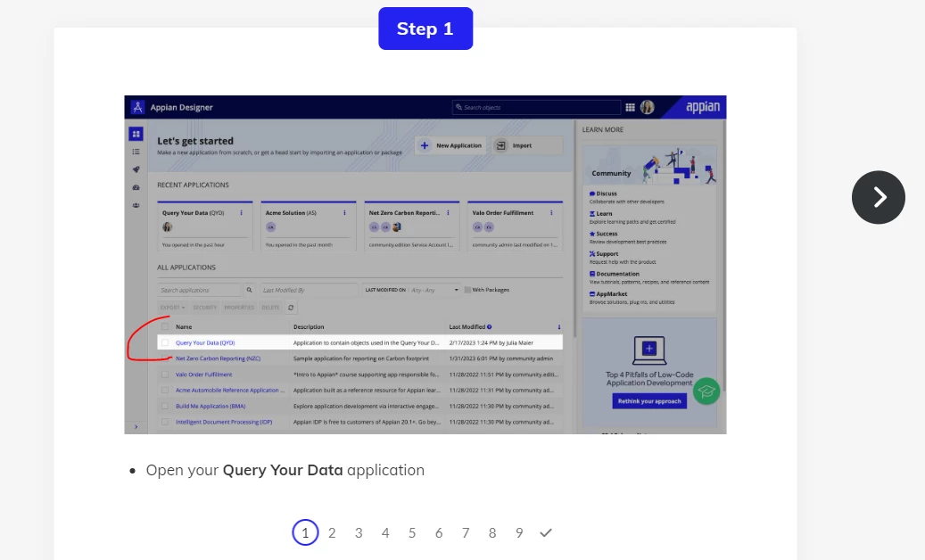The height and width of the screenshot is (560, 925).
Task: Select the Deploy rocket icon in sidebar
Action: 136,169
